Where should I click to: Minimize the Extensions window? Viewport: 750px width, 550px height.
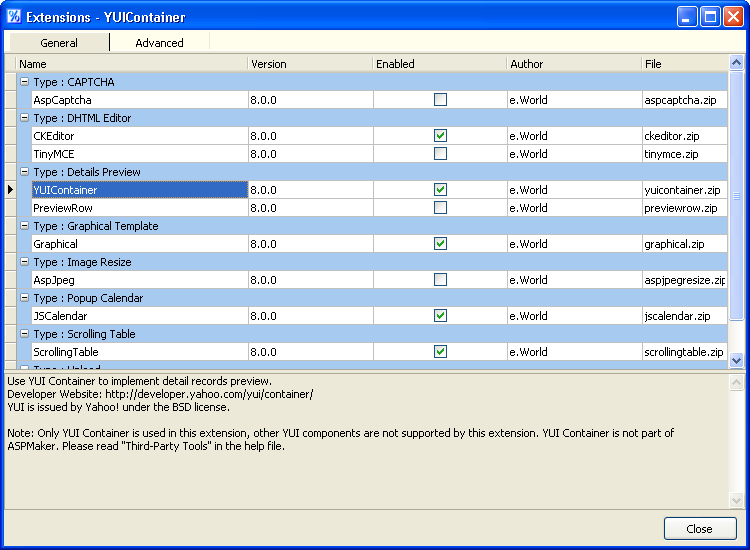tap(687, 17)
